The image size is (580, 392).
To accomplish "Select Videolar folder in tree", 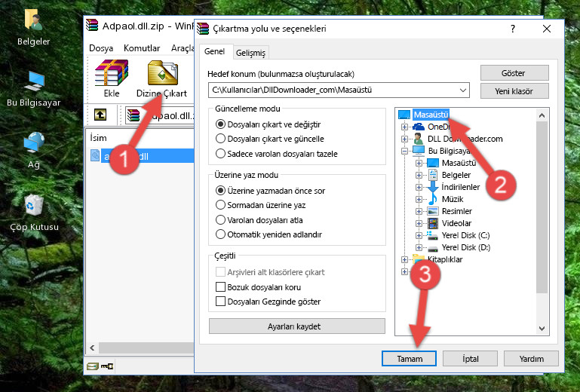I will pos(456,223).
